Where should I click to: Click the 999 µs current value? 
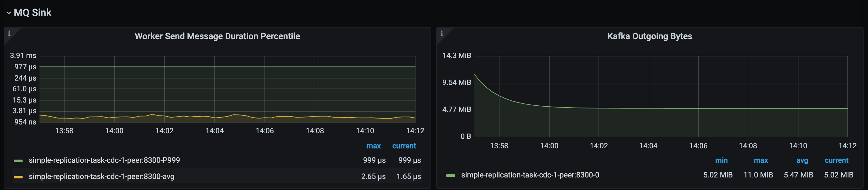410,160
